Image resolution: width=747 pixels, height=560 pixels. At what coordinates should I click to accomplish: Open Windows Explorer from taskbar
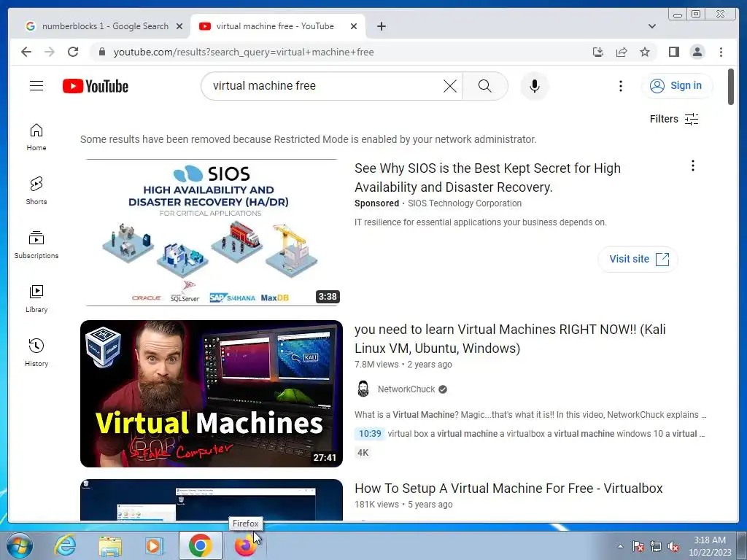(x=110, y=545)
